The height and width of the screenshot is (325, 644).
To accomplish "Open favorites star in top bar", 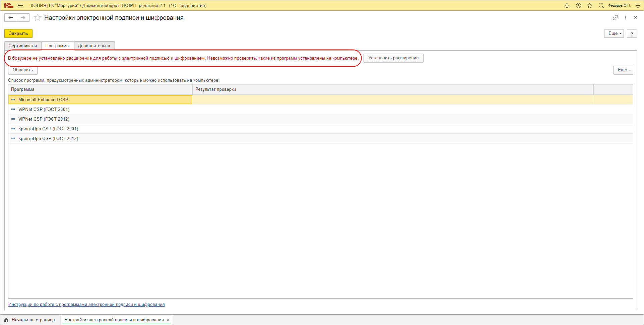I will point(590,5).
